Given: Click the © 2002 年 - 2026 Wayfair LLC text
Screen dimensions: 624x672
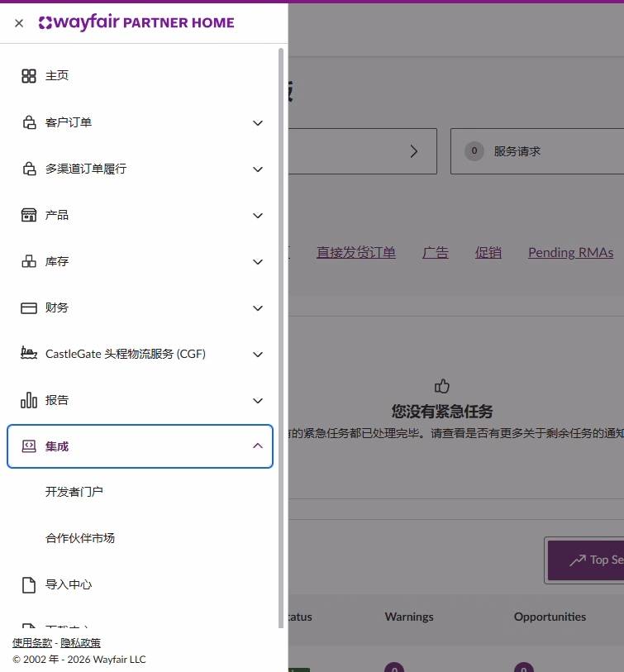Looking at the screenshot, I should (x=79, y=660).
